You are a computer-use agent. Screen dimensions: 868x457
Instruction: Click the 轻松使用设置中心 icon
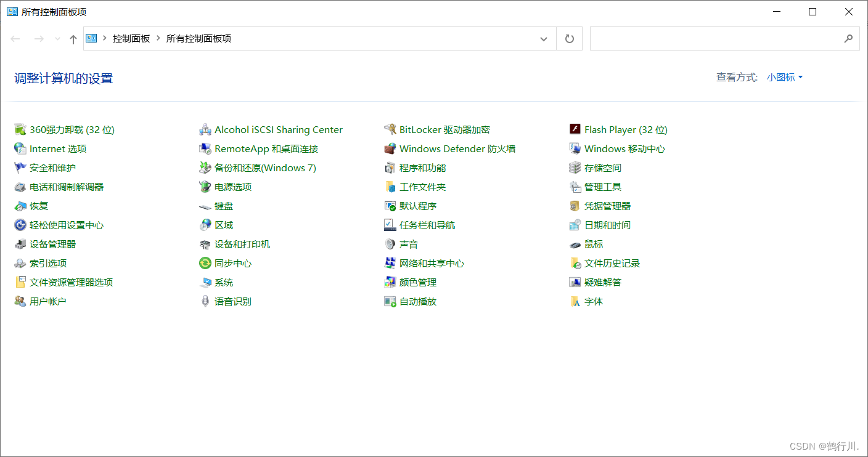(20, 225)
